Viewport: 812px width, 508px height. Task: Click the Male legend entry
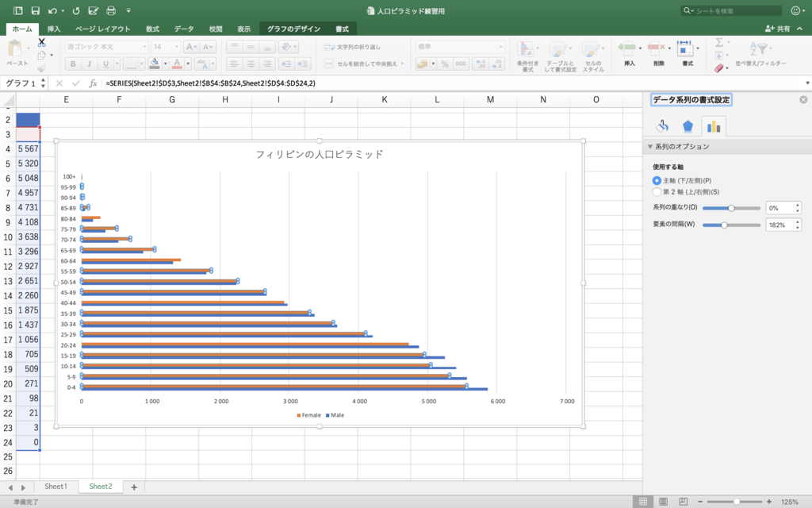335,415
